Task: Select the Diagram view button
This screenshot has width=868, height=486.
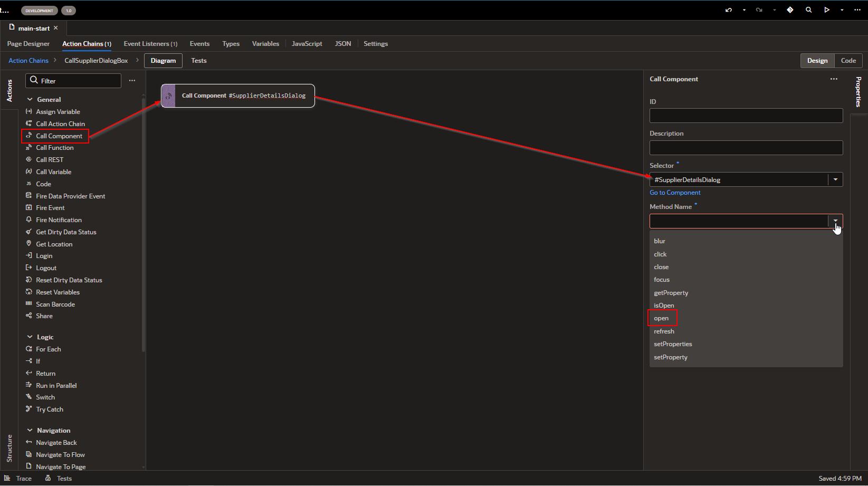Action: (x=163, y=61)
